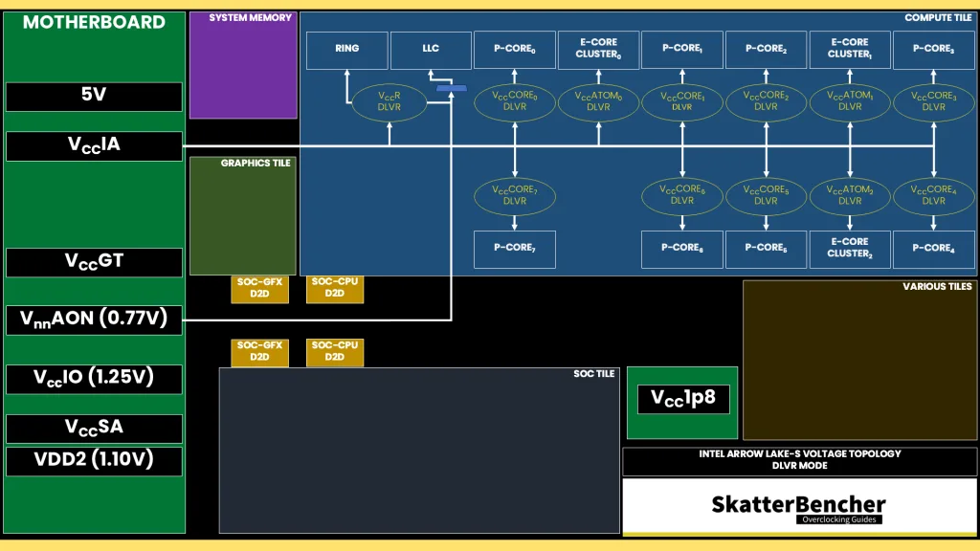Click the Vcc1p8 label
Image resolution: width=980 pixels, height=551 pixels.
(x=681, y=397)
